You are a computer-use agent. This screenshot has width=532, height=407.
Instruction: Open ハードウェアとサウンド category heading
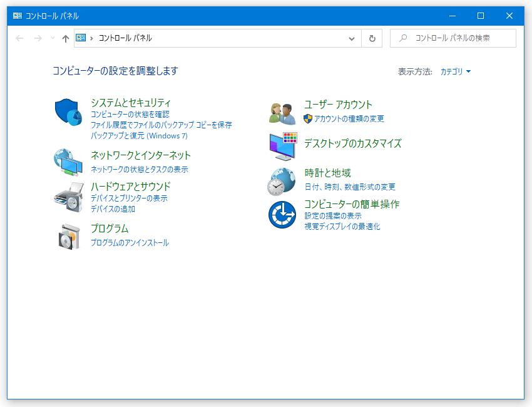click(131, 187)
